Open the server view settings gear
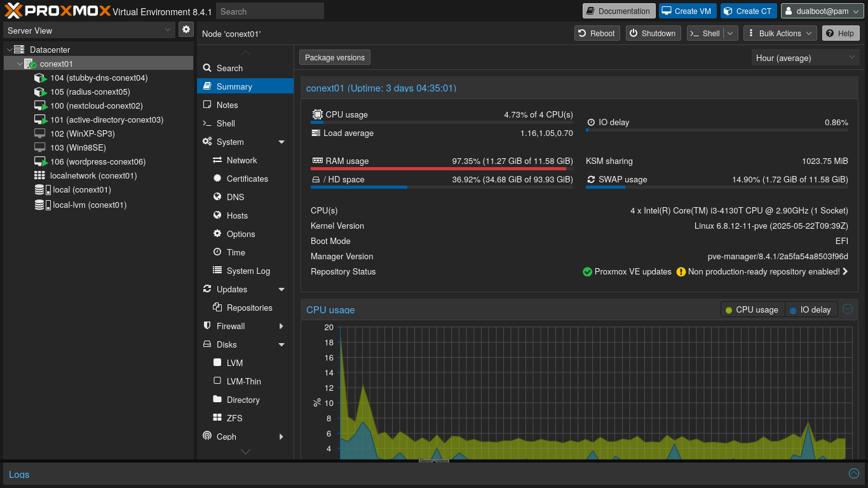868x488 pixels. pos(186,29)
